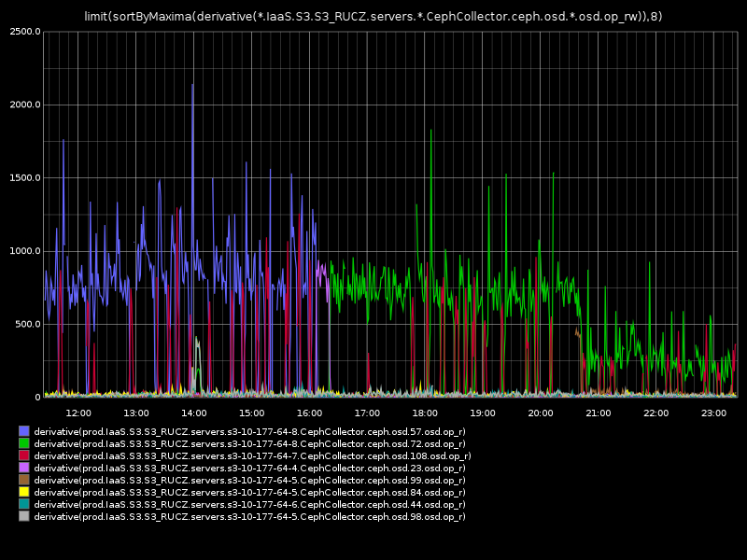The image size is (747, 560).
Task: Click the teal osd.44 legend swatch
Action: (24, 504)
